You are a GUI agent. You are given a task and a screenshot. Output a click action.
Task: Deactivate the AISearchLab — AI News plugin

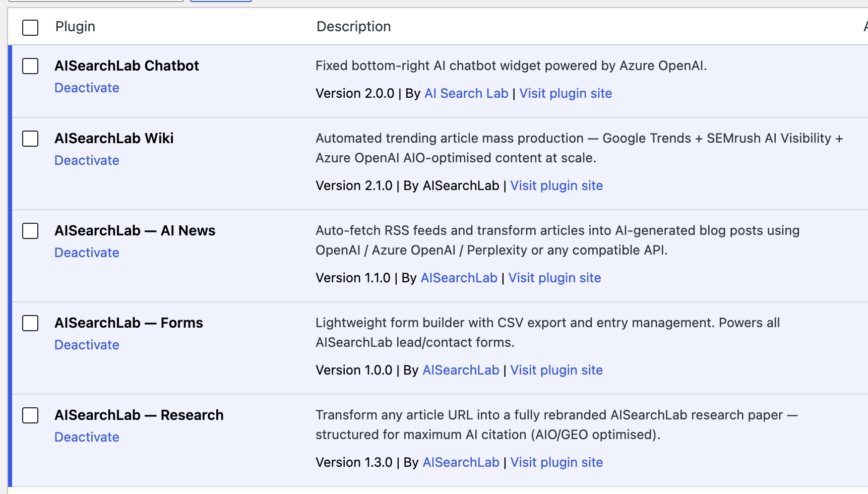(x=87, y=253)
